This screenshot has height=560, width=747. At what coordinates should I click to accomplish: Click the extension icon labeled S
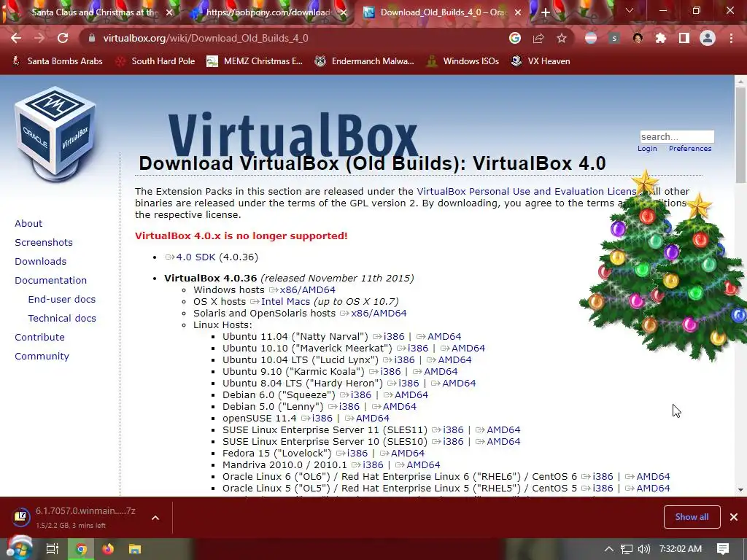pyautogui.click(x=614, y=38)
